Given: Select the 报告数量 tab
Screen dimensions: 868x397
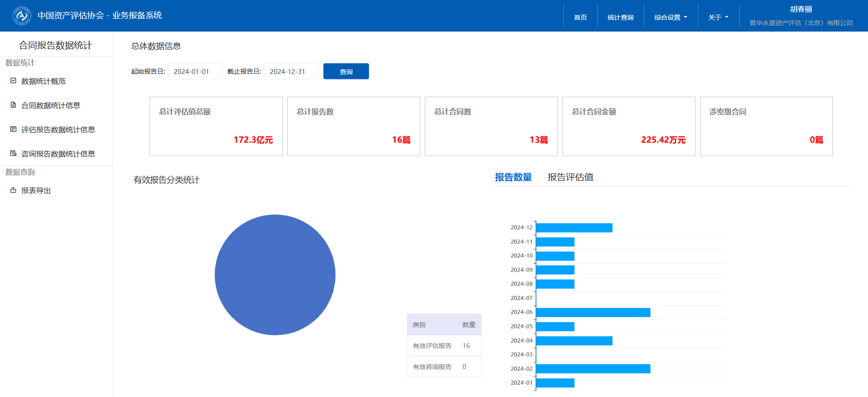Looking at the screenshot, I should (513, 177).
